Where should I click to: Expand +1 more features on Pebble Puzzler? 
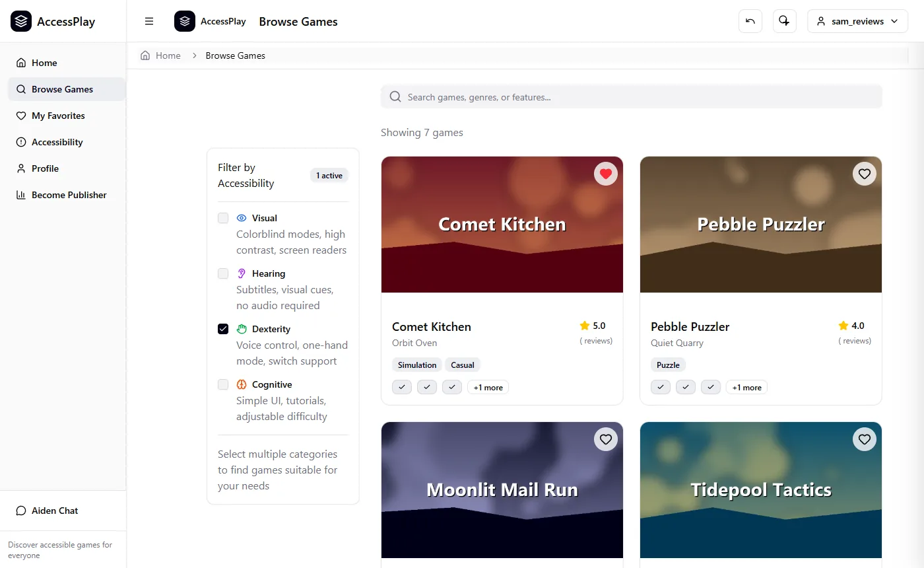(747, 388)
